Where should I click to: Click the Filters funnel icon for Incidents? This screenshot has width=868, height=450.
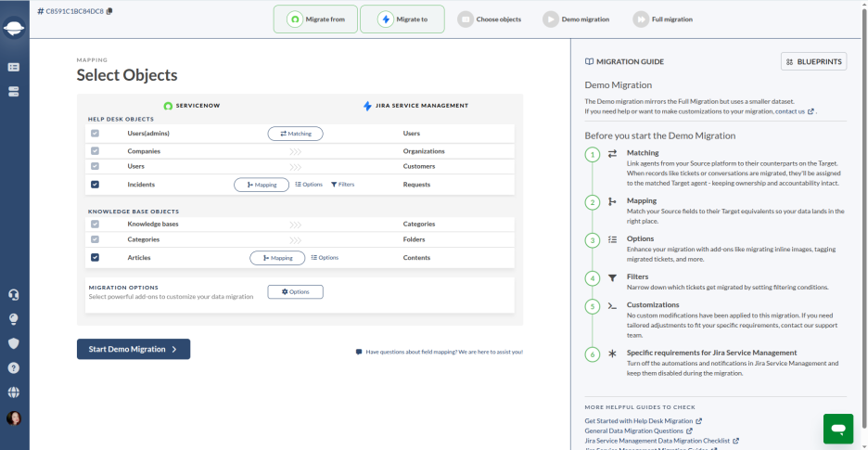pyautogui.click(x=334, y=185)
